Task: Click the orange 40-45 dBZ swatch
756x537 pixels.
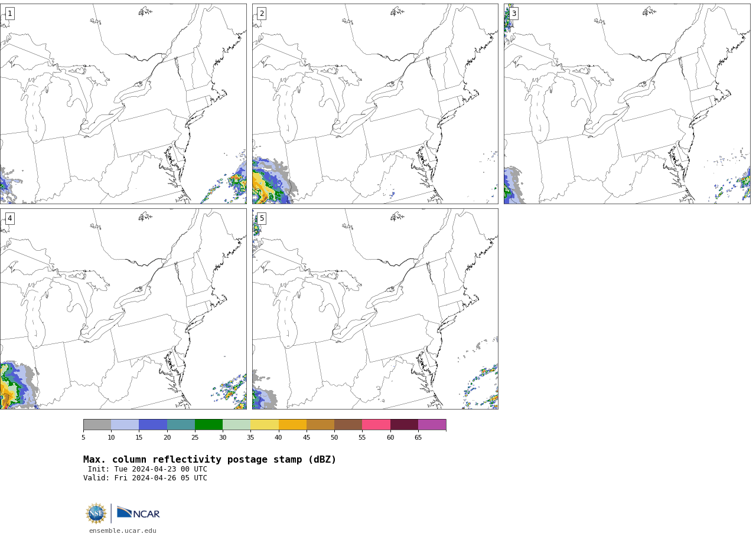Action: click(292, 425)
